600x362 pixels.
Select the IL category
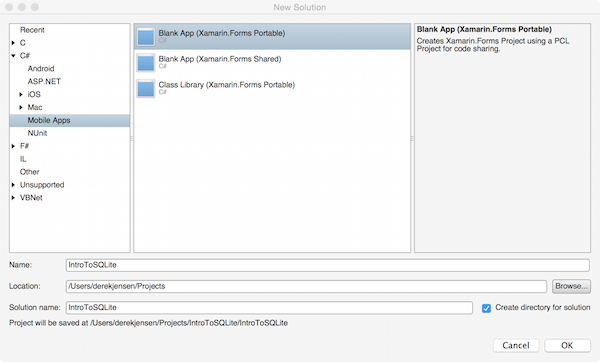[x=23, y=159]
